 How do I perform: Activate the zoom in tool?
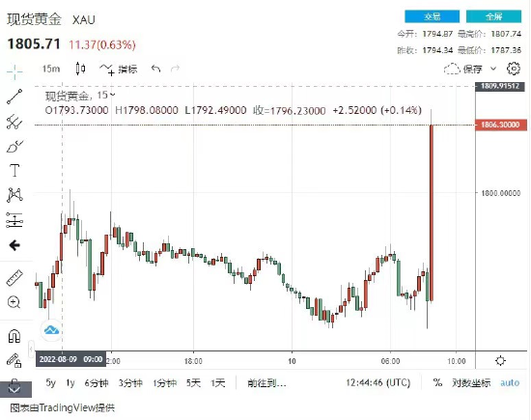tap(14, 302)
